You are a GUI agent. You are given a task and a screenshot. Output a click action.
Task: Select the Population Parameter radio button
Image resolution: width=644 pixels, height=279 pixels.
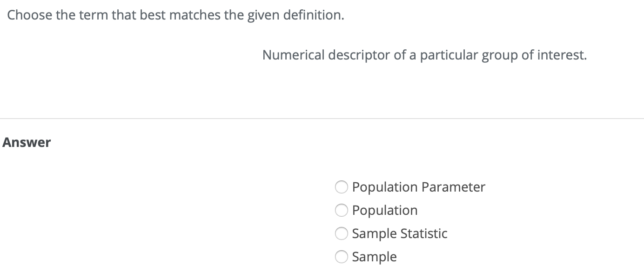342,187
